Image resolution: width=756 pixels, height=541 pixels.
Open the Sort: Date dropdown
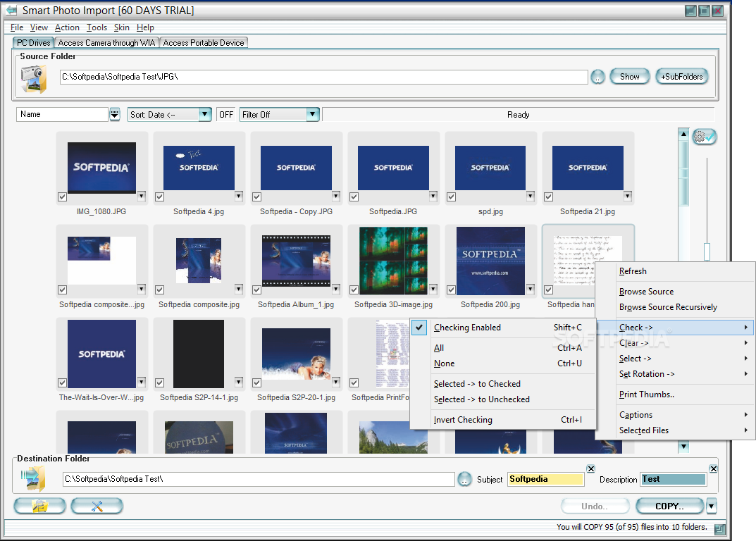pos(205,114)
